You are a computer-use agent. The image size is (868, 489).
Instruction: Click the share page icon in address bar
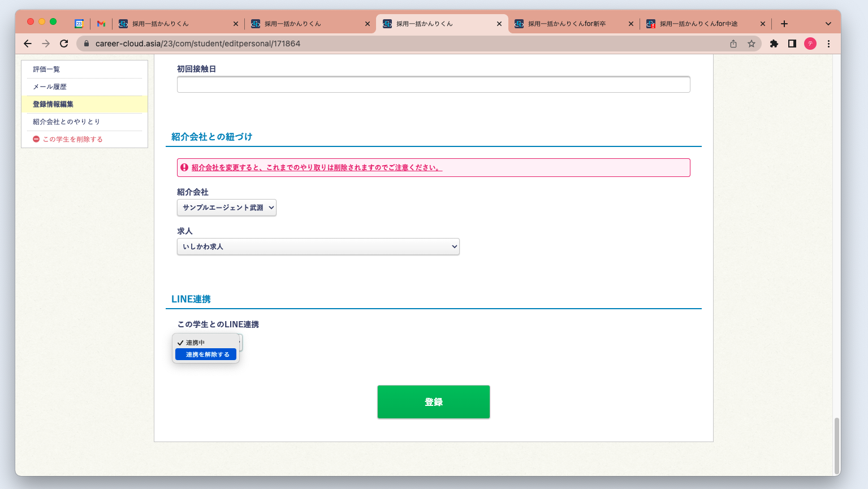coord(733,44)
